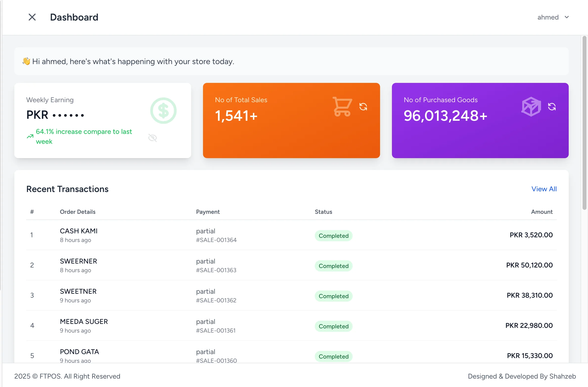The image size is (588, 387).
Task: Click the dollar icon on Weekly Earning card
Action: [x=163, y=111]
